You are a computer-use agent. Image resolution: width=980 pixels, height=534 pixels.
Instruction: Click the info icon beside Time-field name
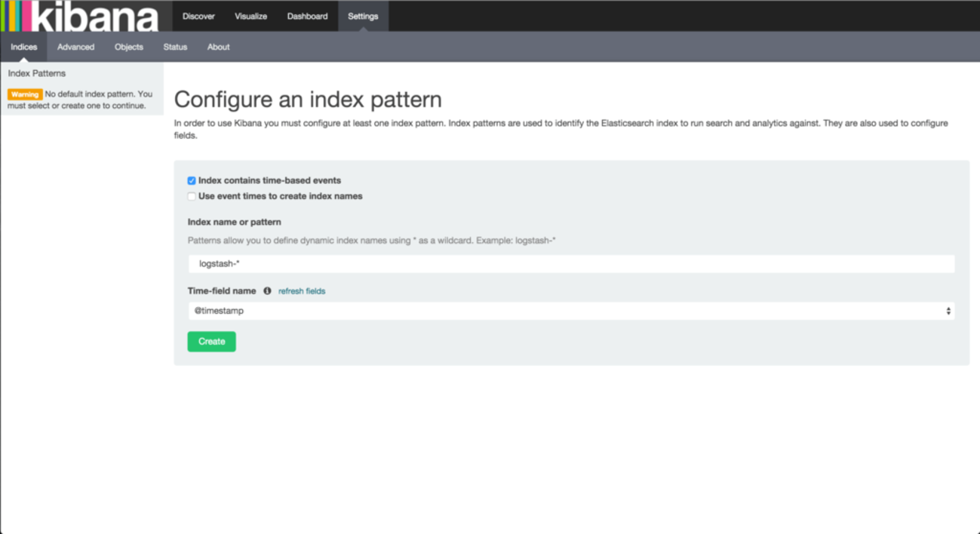click(267, 291)
